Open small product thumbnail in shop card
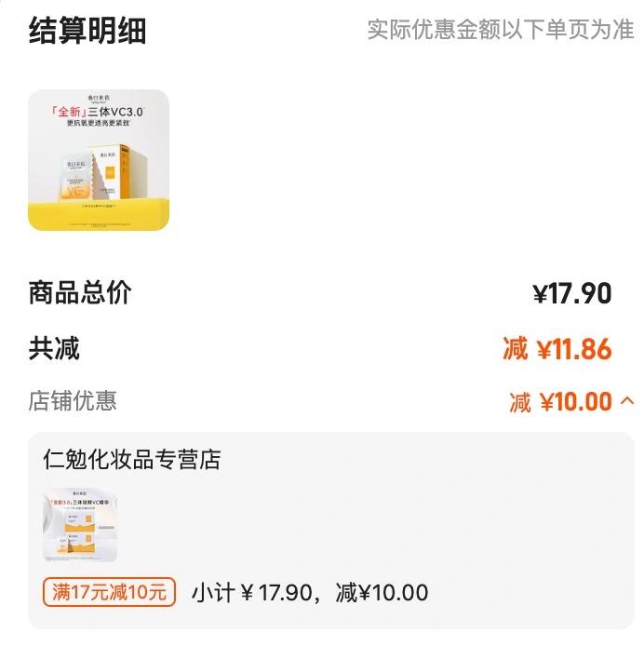This screenshot has height=646, width=644. tap(80, 525)
